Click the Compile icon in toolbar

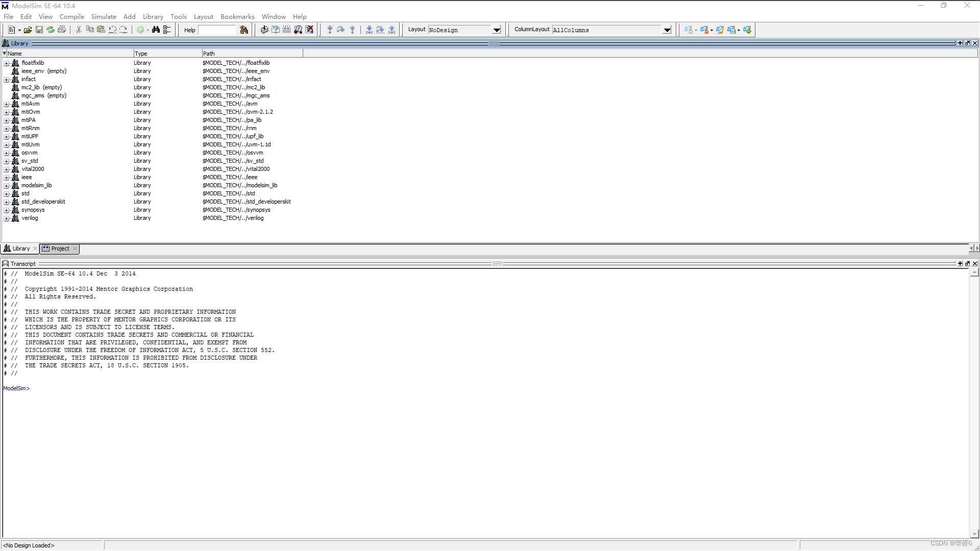pos(264,30)
